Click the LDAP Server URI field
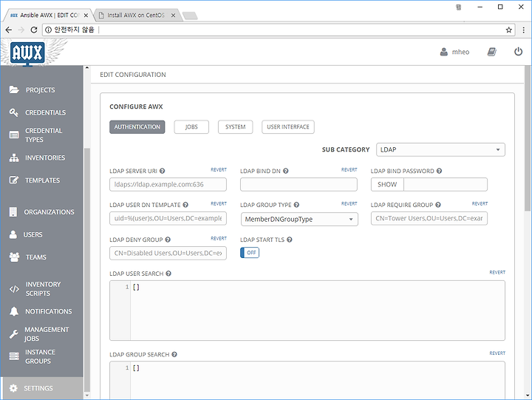 tap(168, 184)
